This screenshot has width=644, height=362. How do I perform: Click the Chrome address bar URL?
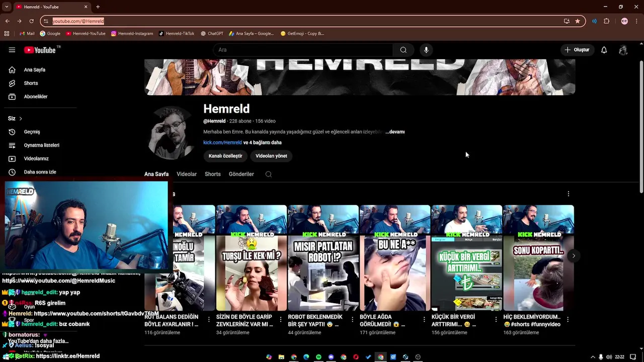(x=78, y=21)
